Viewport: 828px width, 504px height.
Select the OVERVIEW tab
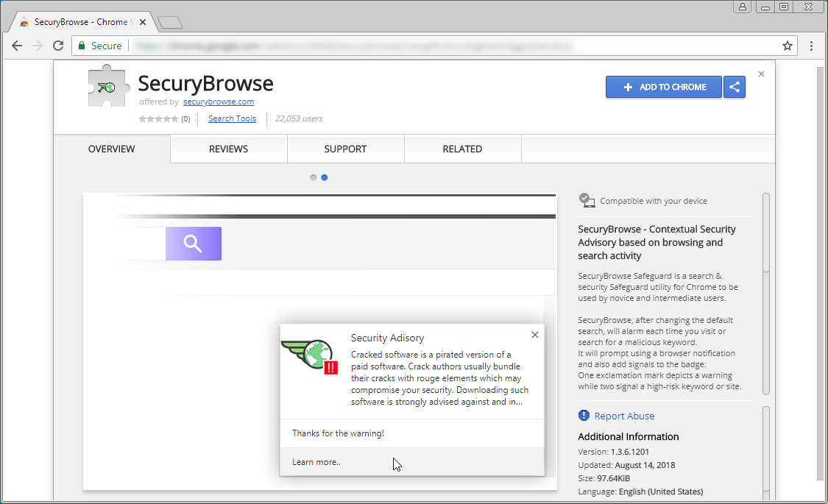click(111, 149)
